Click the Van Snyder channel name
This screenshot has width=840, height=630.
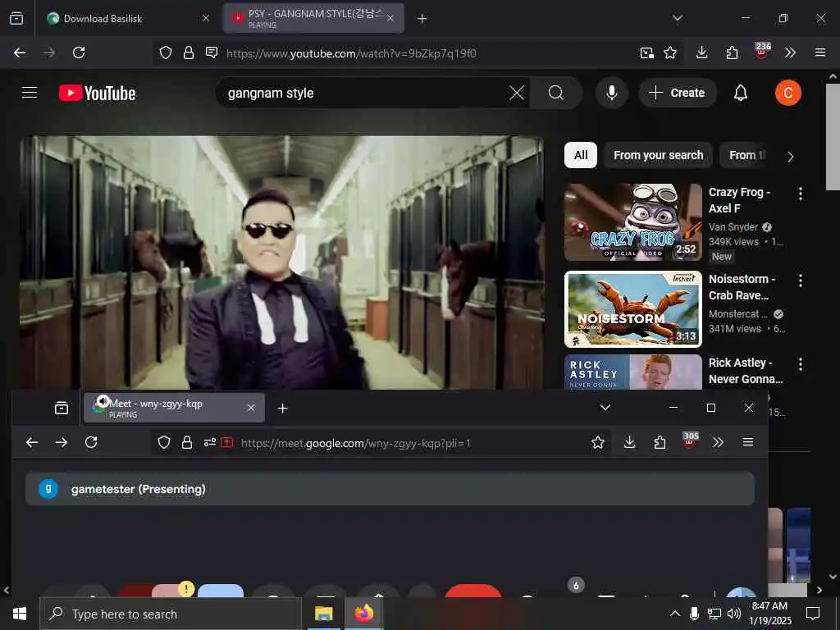click(733, 227)
